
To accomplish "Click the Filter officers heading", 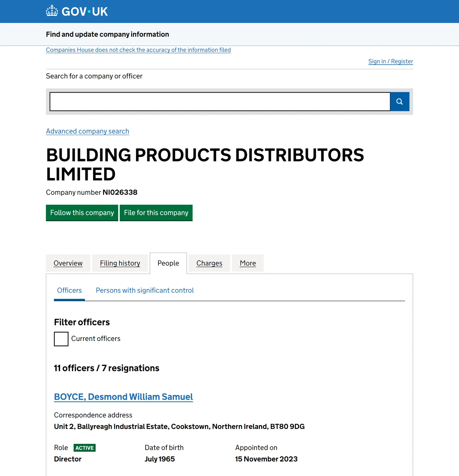I will pos(82,322).
